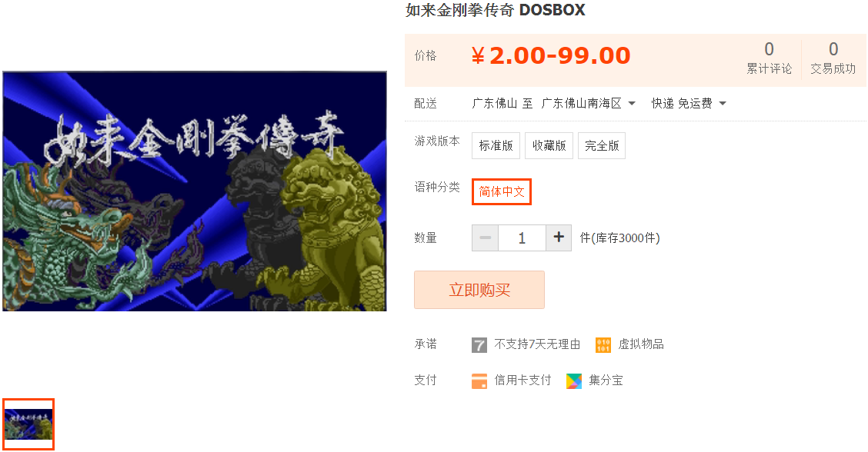The width and height of the screenshot is (868, 452).
Task: Choose the 收藏版 game version
Action: tap(549, 145)
